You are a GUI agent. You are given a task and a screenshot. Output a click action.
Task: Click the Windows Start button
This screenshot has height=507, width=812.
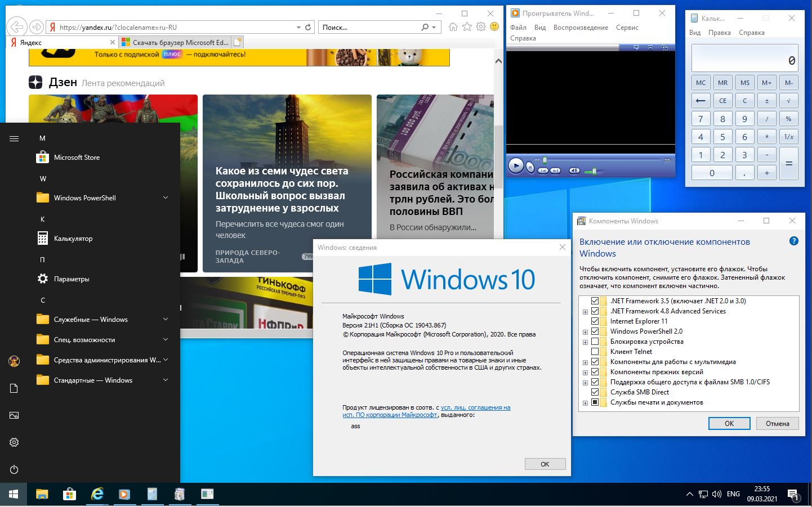[14, 494]
